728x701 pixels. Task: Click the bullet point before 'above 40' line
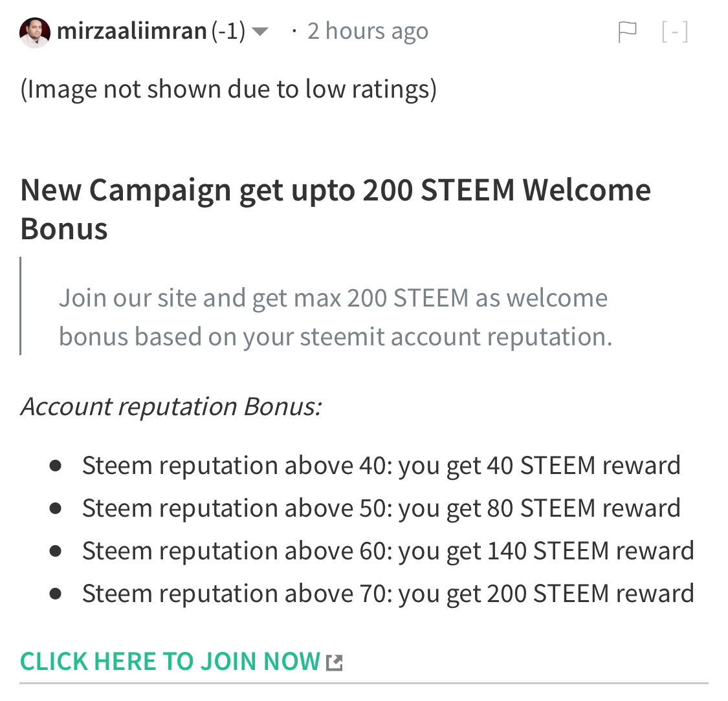pyautogui.click(x=56, y=466)
